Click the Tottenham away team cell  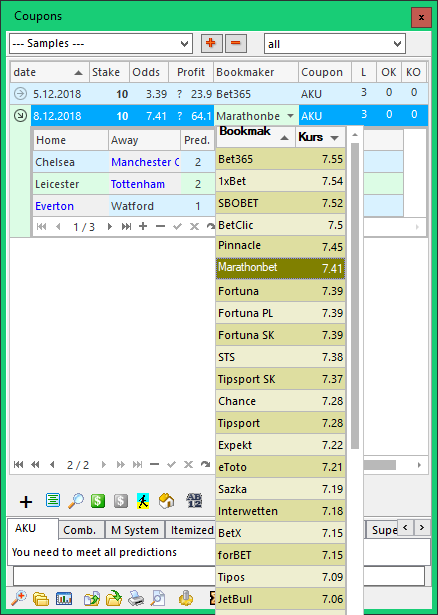[144, 184]
